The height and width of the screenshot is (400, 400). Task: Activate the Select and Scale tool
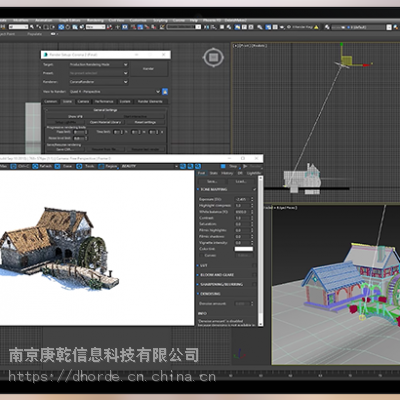click(75, 27)
